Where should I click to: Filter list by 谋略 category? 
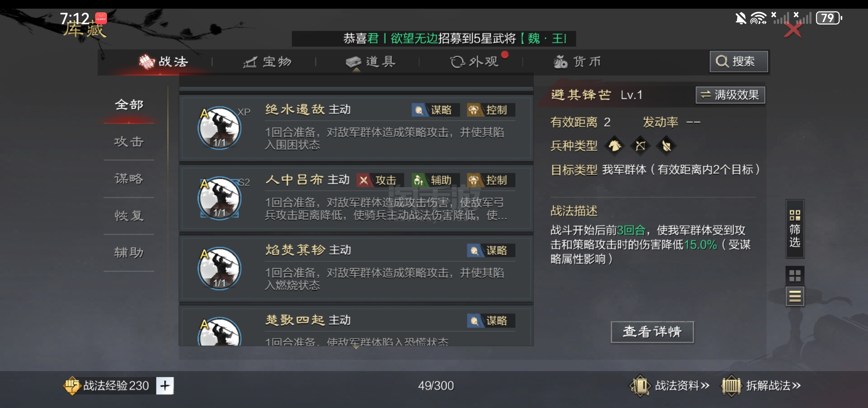(129, 179)
